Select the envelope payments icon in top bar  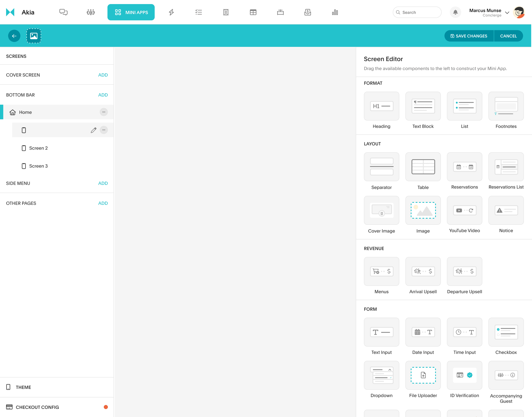(308, 12)
